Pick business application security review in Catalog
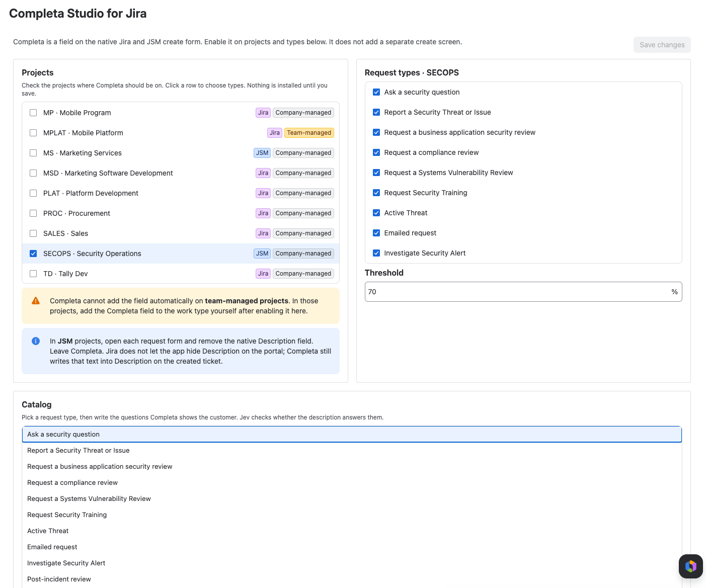 point(352,466)
